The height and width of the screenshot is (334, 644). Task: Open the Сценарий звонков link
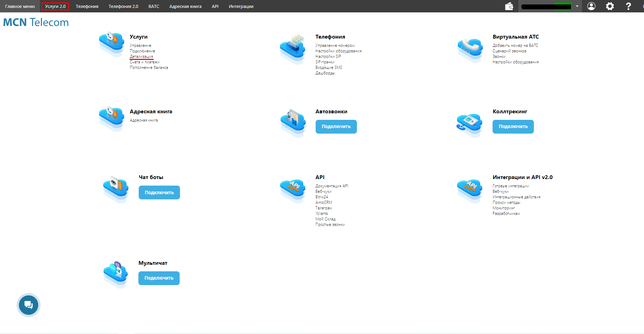pos(509,51)
